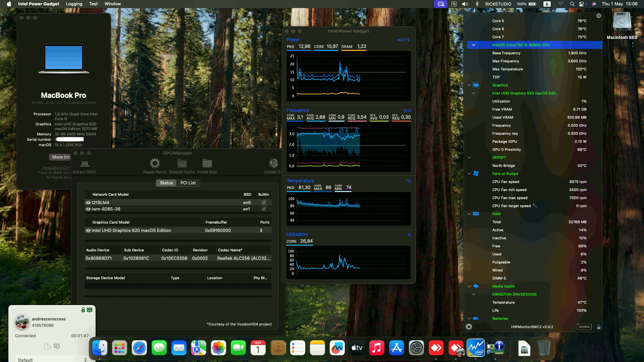Switch to the PCI List tab
This screenshot has width=644, height=362.
tap(188, 183)
